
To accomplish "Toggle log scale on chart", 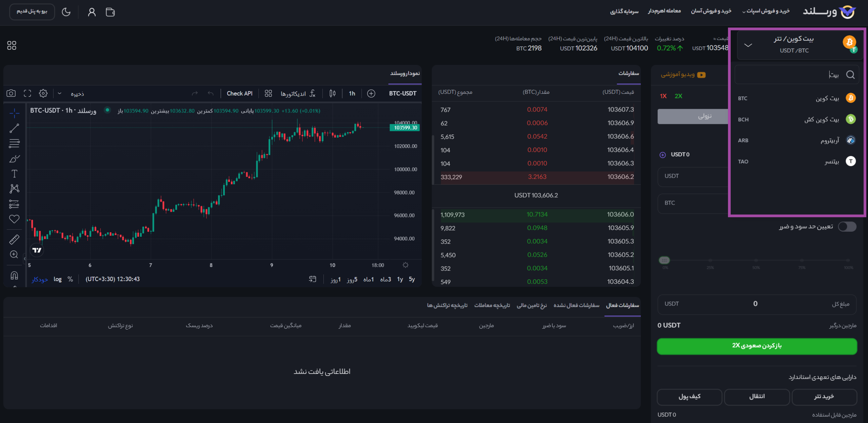I will [58, 279].
